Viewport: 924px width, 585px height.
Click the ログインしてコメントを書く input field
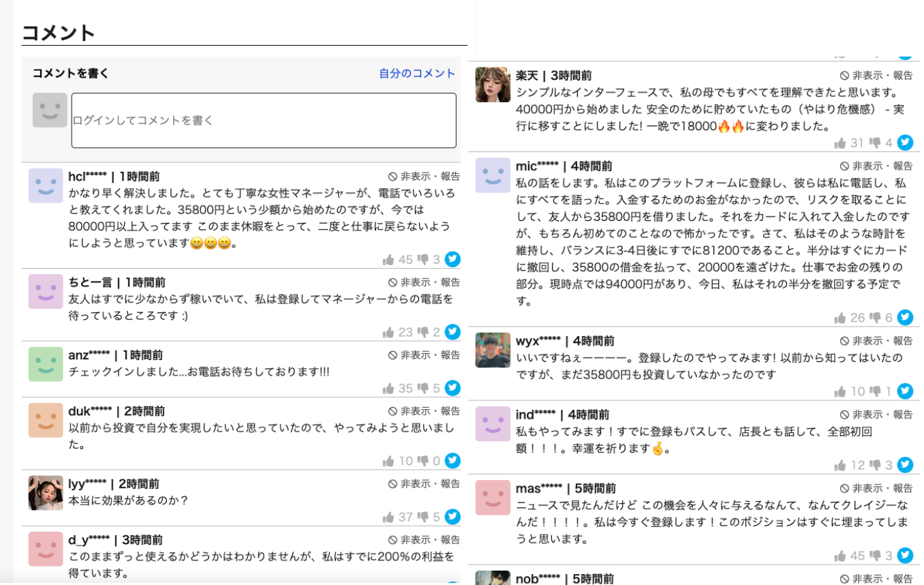tap(264, 121)
